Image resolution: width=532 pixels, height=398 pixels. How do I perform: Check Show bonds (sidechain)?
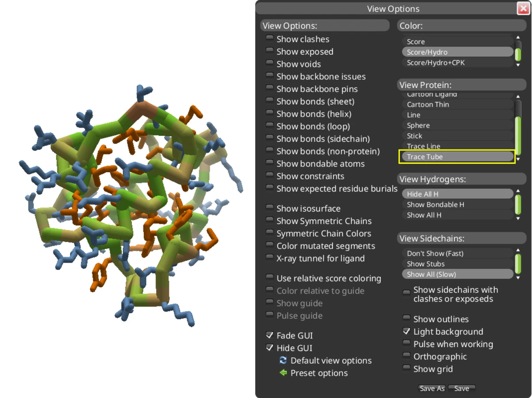[270, 137]
